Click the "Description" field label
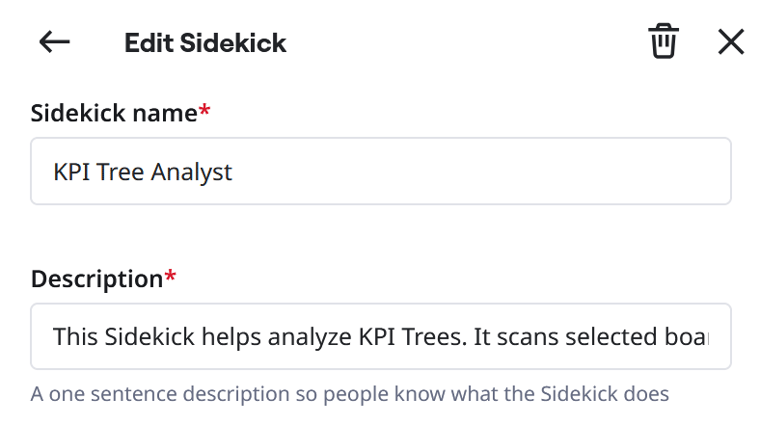This screenshot has height=425, width=760. click(96, 279)
